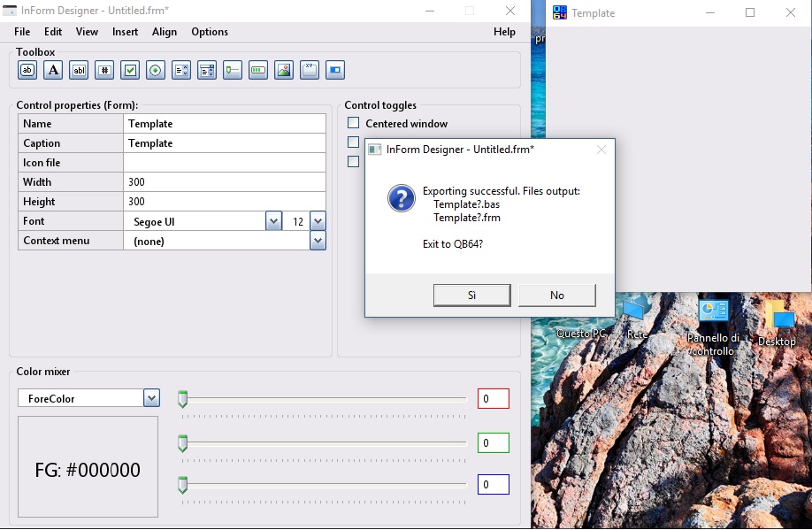Click the green channel slider thumb
This screenshot has width=812, height=530.
(x=183, y=443)
